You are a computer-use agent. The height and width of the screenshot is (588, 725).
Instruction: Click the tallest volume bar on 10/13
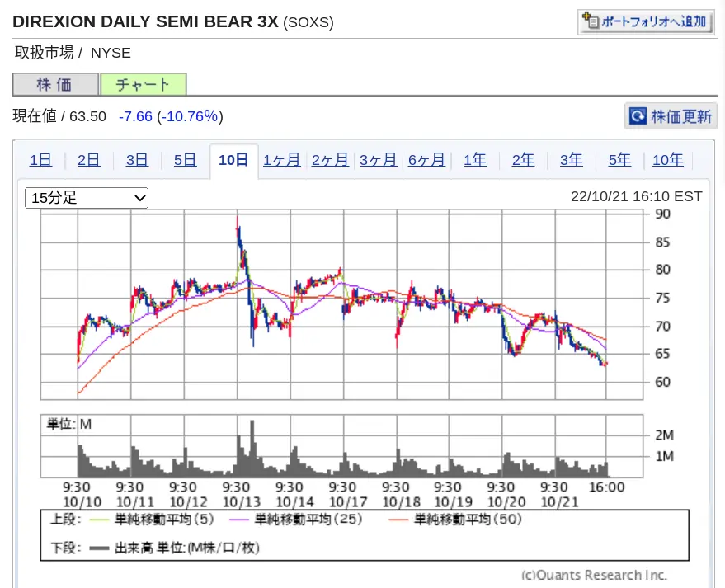pos(252,449)
